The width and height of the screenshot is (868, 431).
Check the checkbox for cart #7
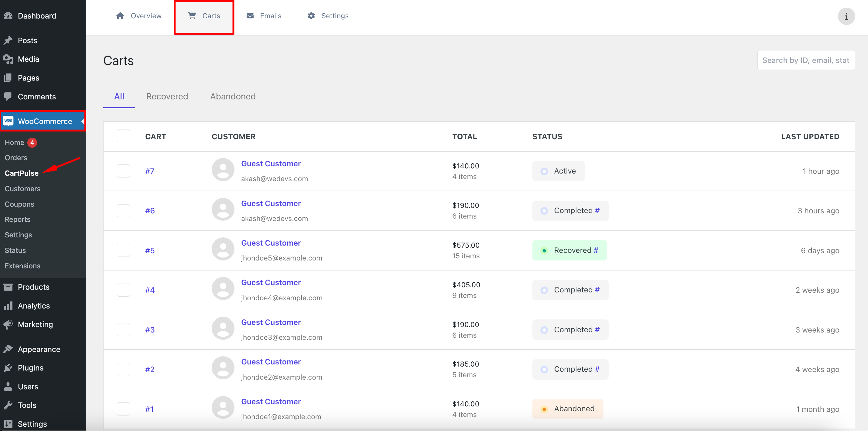[x=123, y=171]
